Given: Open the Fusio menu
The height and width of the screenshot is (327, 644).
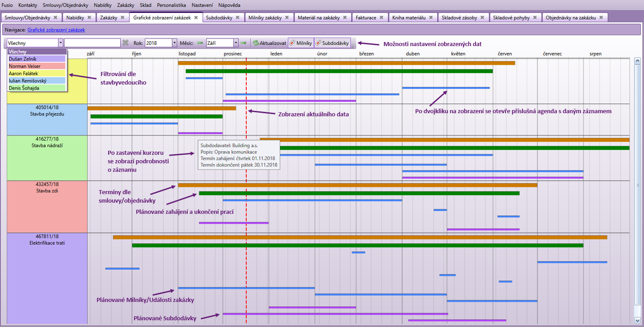Looking at the screenshot, I should click(7, 5).
